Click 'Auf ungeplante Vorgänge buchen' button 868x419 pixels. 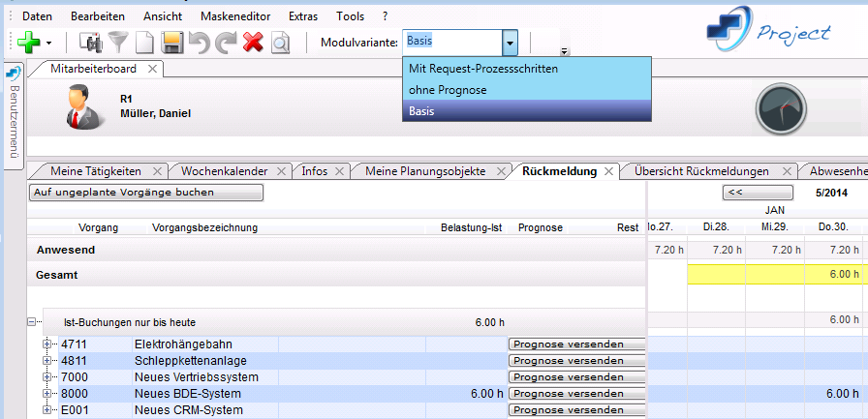point(145,193)
